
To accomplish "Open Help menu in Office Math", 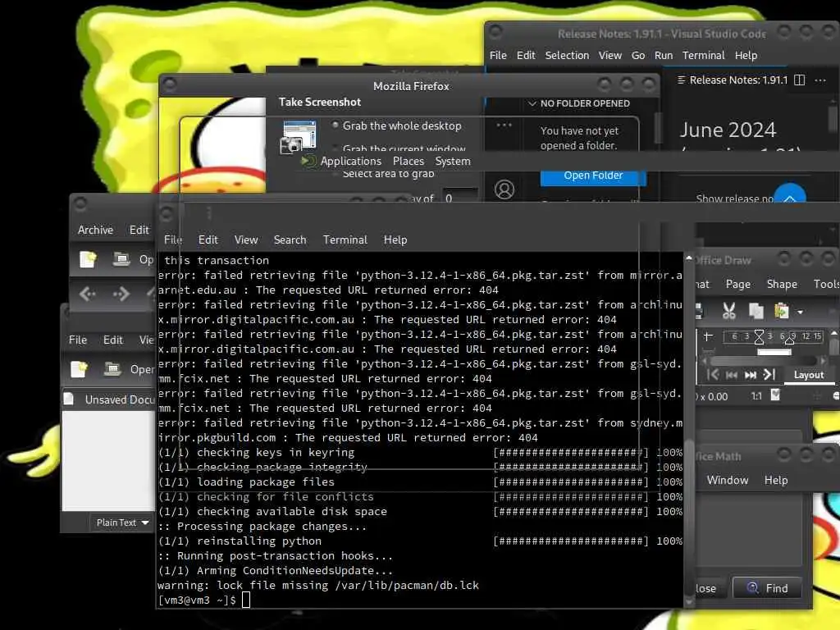I will [x=776, y=480].
